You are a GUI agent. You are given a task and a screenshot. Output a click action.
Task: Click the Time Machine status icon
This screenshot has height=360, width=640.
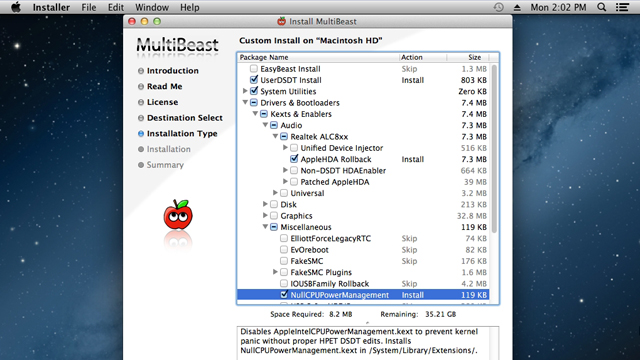tap(498, 7)
